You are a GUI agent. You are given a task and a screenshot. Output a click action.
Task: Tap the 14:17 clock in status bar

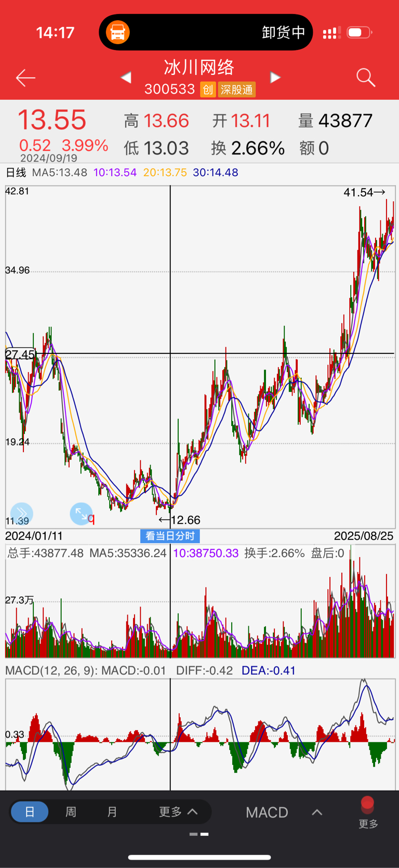point(55,33)
